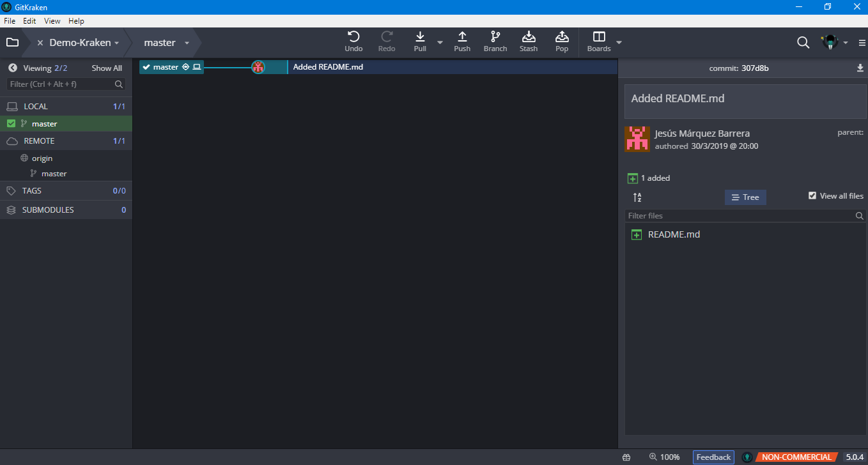Viewport: 868px width, 465px height.
Task: Click Show All branches link
Action: point(107,68)
